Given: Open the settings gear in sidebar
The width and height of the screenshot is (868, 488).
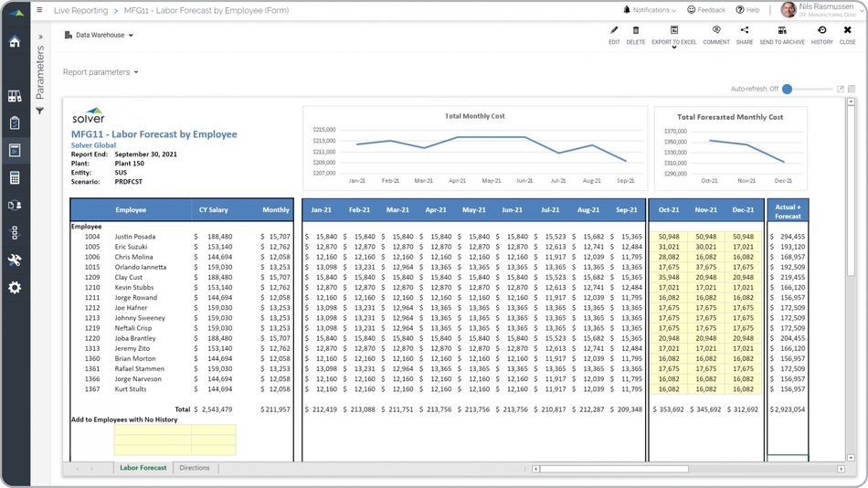Looking at the screenshot, I should pos(15,288).
